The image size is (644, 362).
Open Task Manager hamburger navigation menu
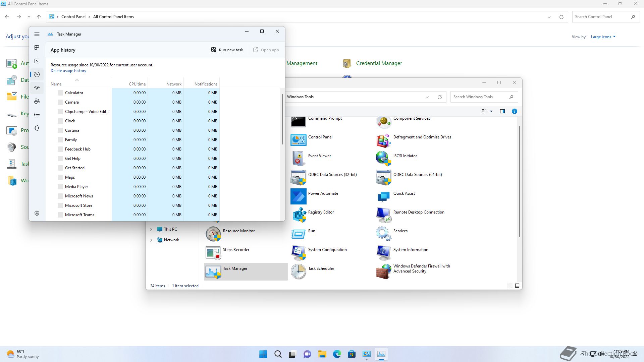[x=37, y=34]
